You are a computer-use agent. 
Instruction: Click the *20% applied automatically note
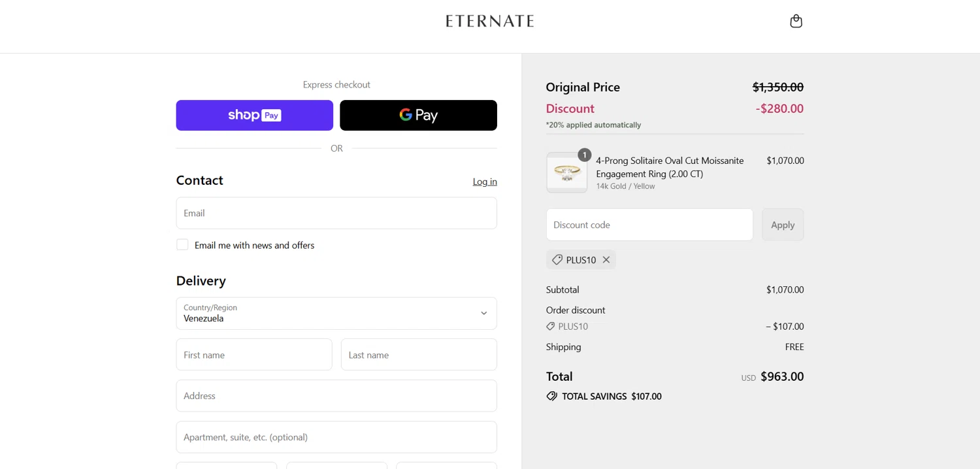tap(593, 125)
